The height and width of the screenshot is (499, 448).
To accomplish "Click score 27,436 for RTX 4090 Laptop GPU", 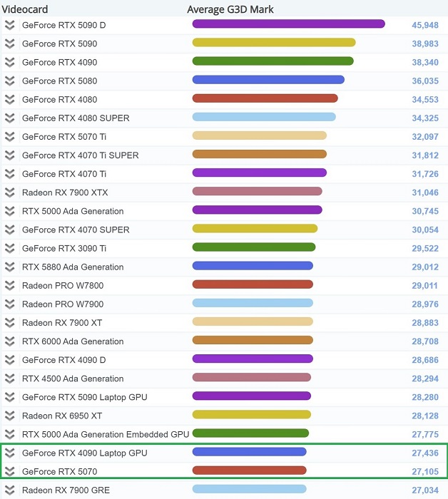I will pyautogui.click(x=425, y=453).
